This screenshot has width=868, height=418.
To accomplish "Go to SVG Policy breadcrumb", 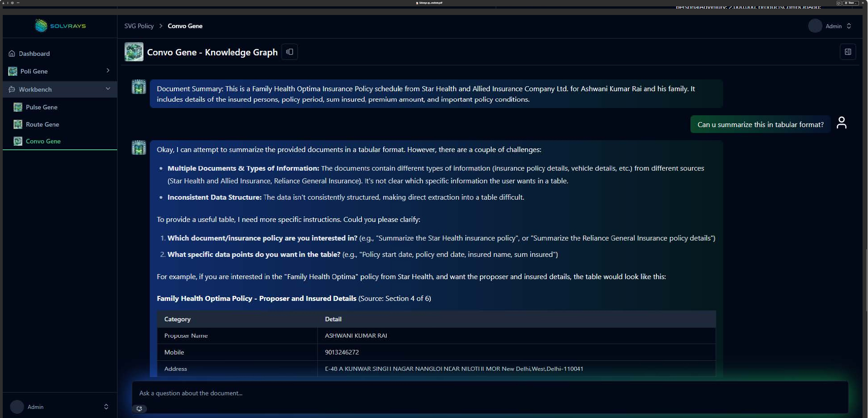I will pos(139,26).
